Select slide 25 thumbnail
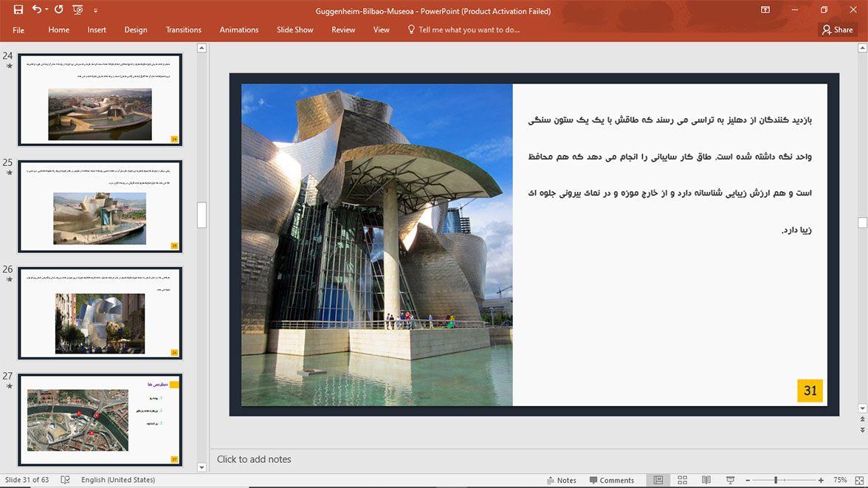 (100, 206)
